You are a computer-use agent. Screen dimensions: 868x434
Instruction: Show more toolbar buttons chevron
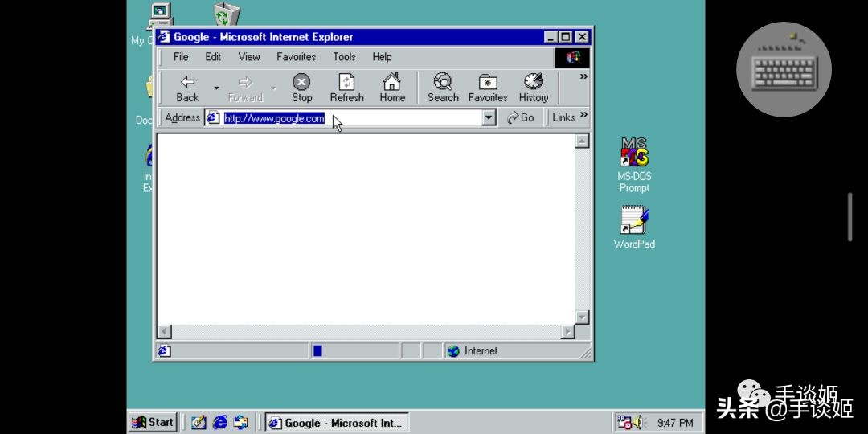[x=583, y=77]
